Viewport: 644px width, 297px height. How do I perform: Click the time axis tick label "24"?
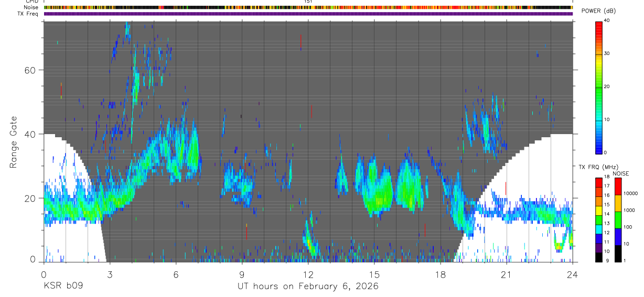573,274
